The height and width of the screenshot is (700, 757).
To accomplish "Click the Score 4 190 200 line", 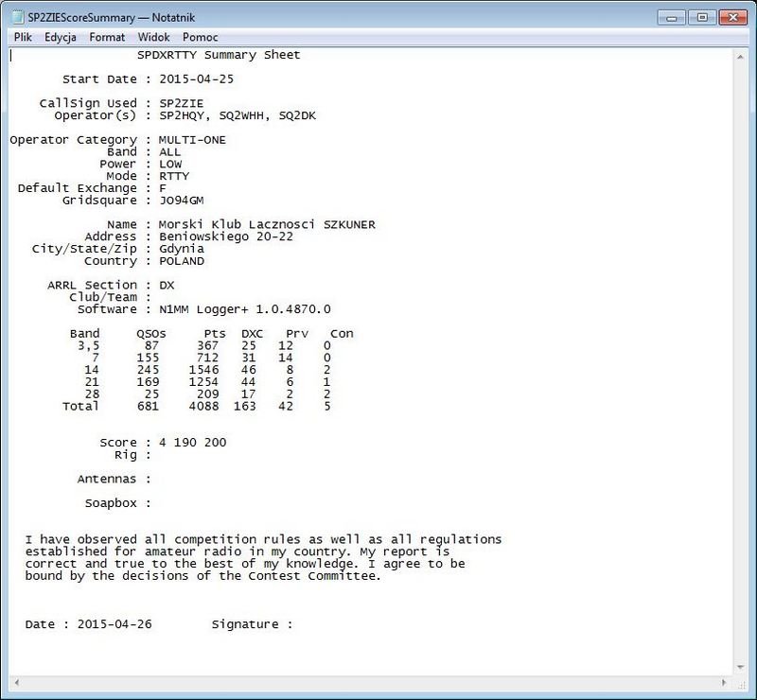I will tap(166, 442).
